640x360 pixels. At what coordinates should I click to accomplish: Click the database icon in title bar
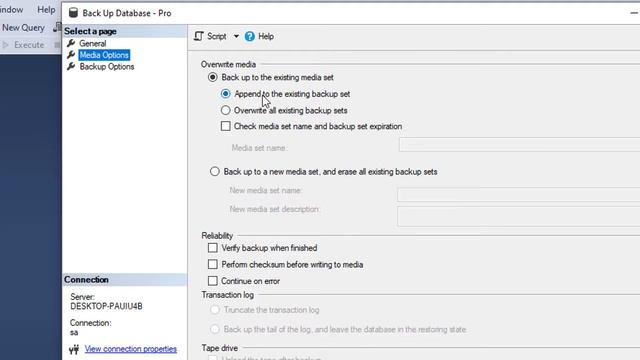tap(73, 13)
